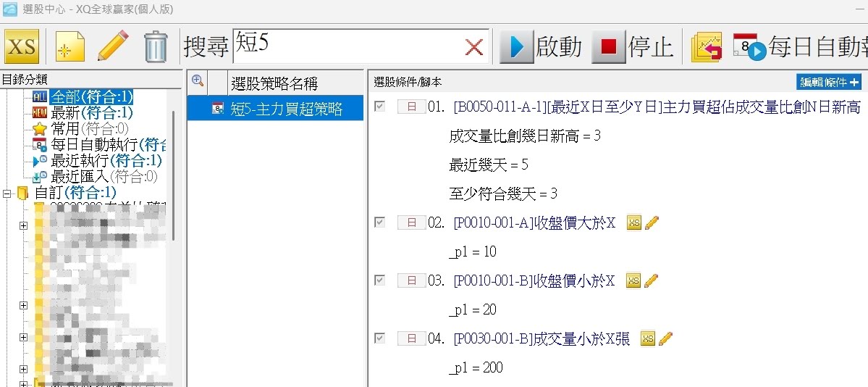The image size is (868, 387).
Task: Toggle checkbox for condition 01 主力買超
Action: (379, 107)
